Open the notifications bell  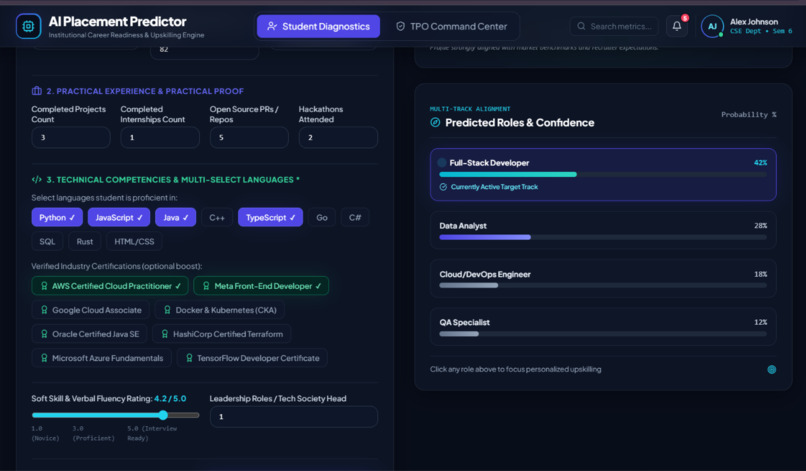pos(677,26)
